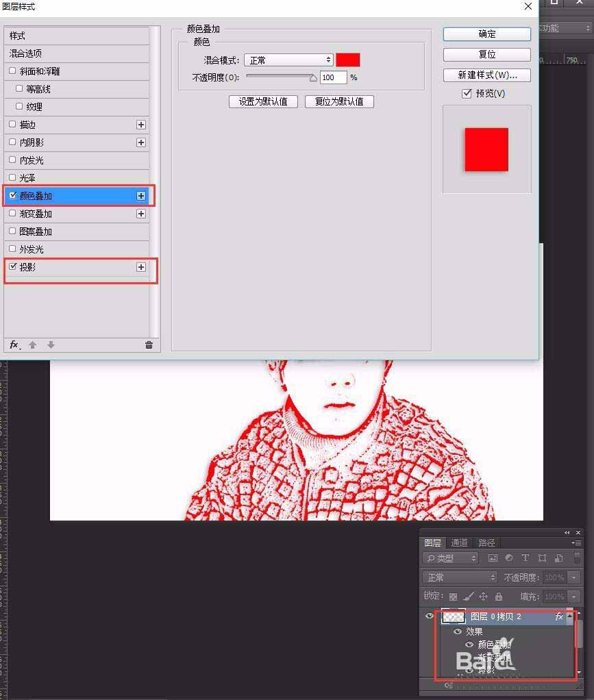Click the Lock position icon in Layers panel

[x=482, y=597]
